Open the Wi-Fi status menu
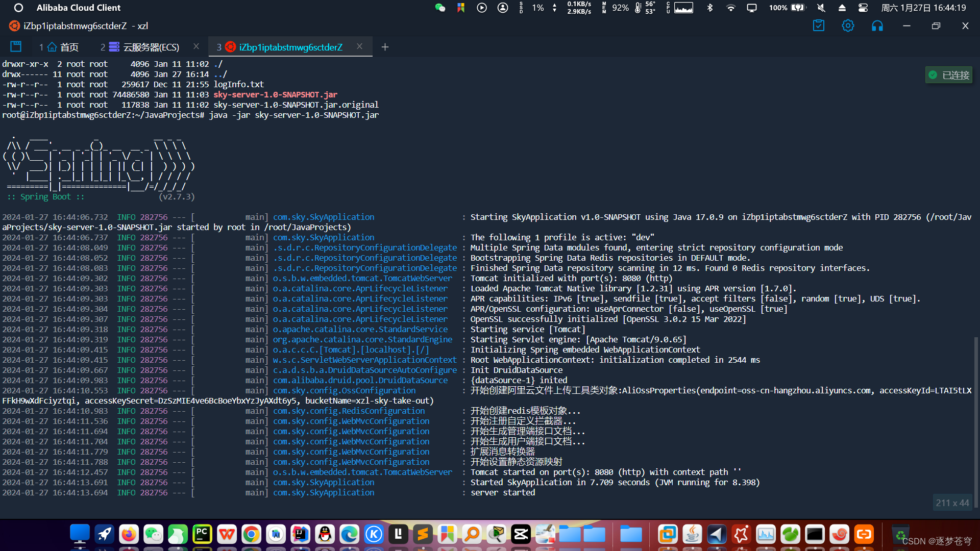 (x=731, y=8)
